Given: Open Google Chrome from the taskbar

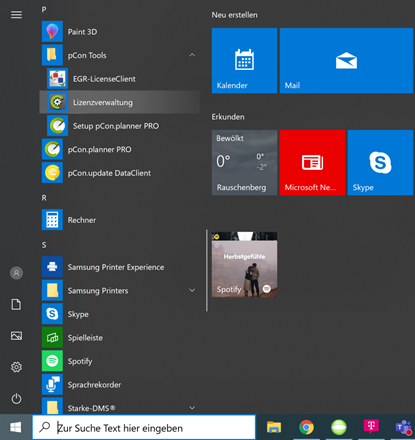Looking at the screenshot, I should click(306, 427).
